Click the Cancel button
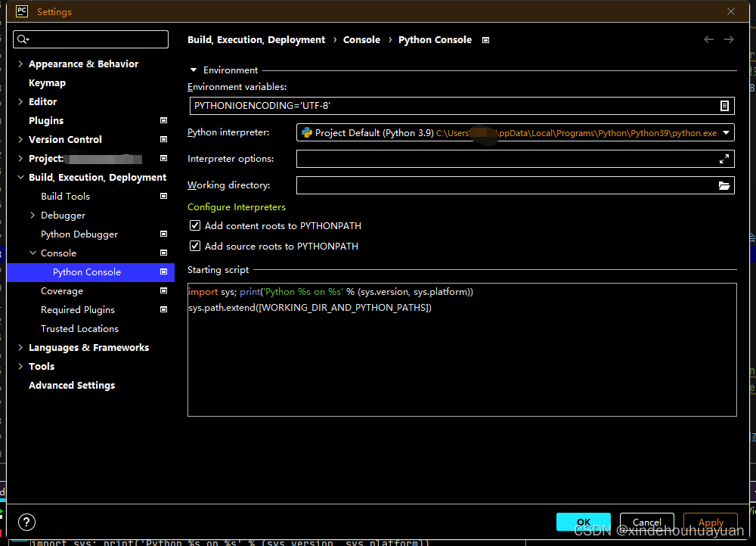 [647, 522]
